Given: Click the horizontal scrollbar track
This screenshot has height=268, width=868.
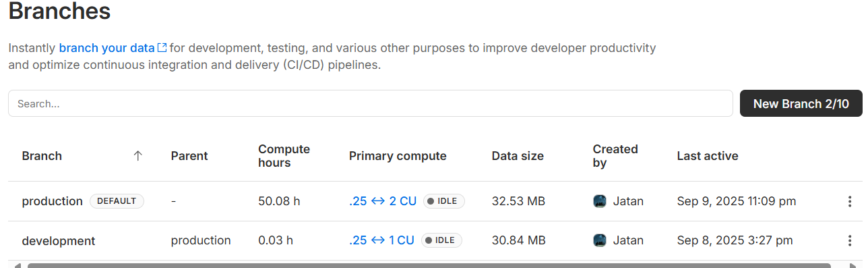Looking at the screenshot, I should 429,265.
